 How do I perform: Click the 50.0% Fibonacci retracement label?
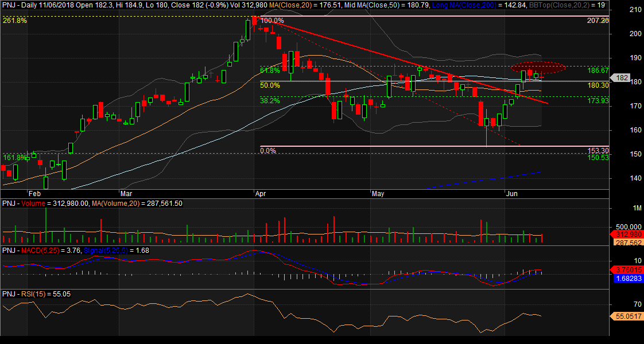tap(270, 85)
